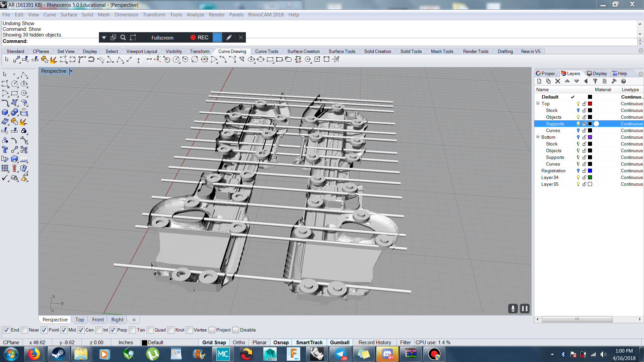Toggle visibility bulb of Layer 04
The image size is (644, 362).
tap(578, 177)
